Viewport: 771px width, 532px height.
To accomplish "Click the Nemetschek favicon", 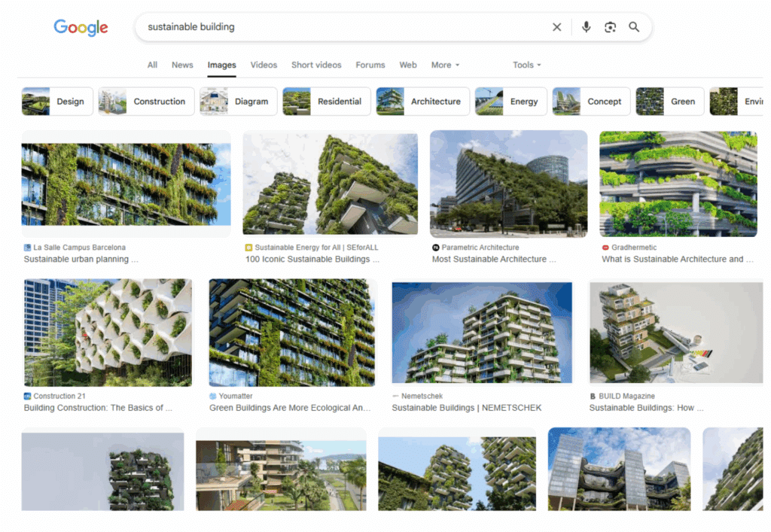I will point(395,396).
